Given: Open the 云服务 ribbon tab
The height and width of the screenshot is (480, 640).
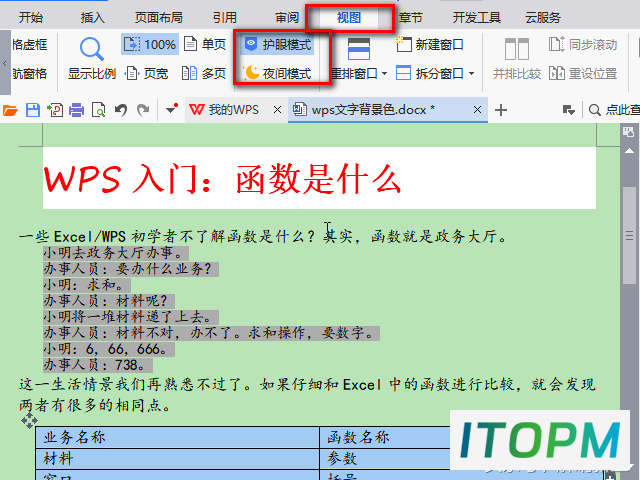Looking at the screenshot, I should point(542,18).
